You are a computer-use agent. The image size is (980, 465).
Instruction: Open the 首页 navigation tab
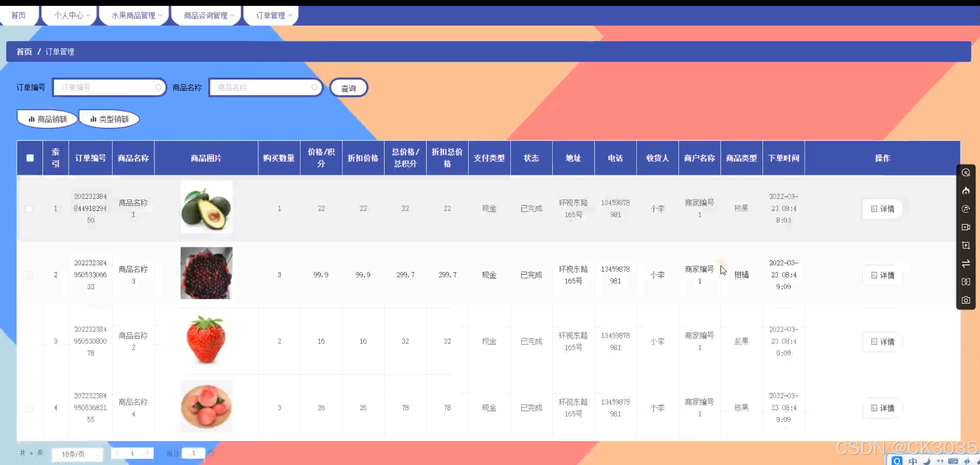[x=18, y=15]
